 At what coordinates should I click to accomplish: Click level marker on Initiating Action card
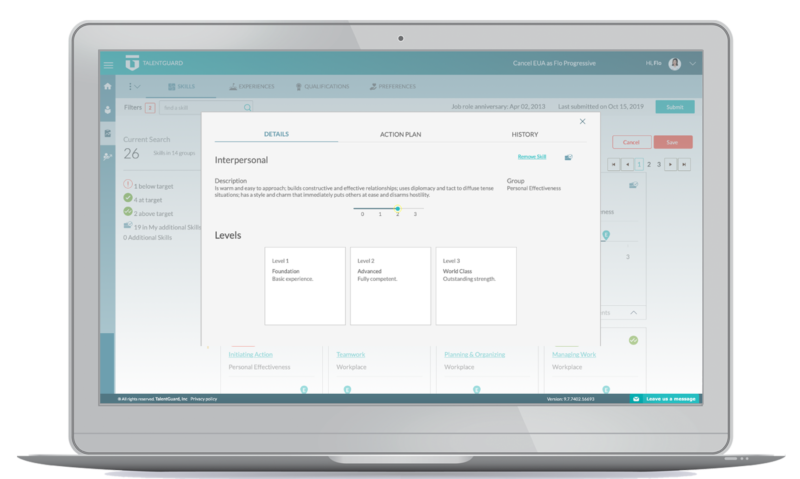click(304, 390)
